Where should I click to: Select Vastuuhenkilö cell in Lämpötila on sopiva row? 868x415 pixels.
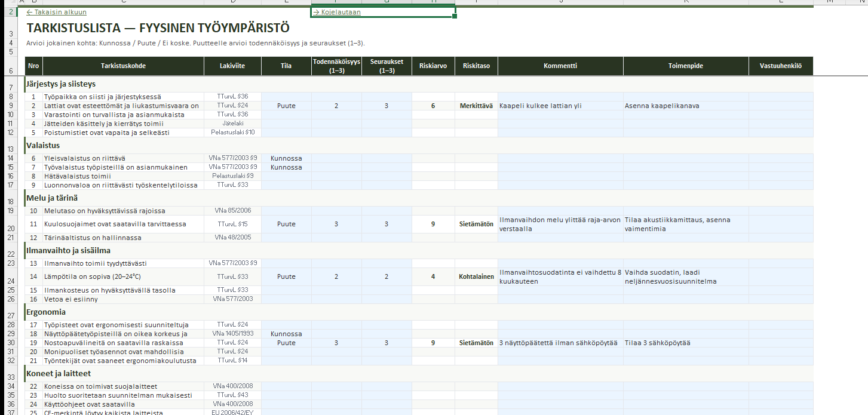781,277
